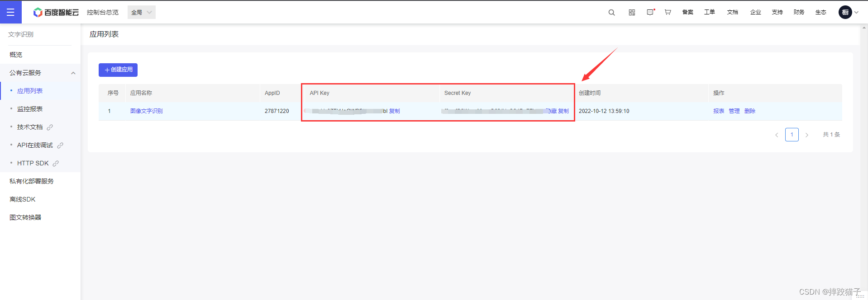Open the 图像文字识别 application link
Image resolution: width=868 pixels, height=300 pixels.
(147, 111)
